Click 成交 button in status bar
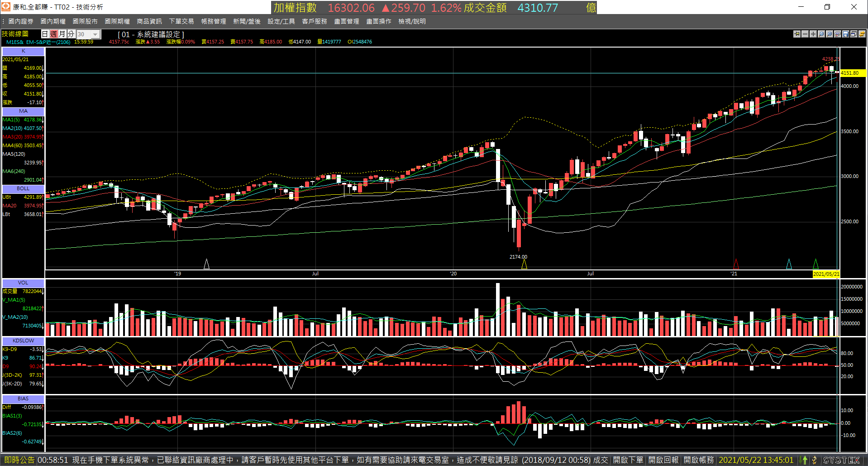This screenshot has width=868, height=466. (601, 460)
